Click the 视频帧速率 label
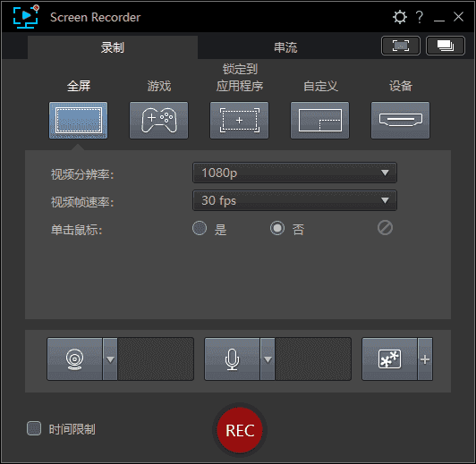 tap(82, 202)
